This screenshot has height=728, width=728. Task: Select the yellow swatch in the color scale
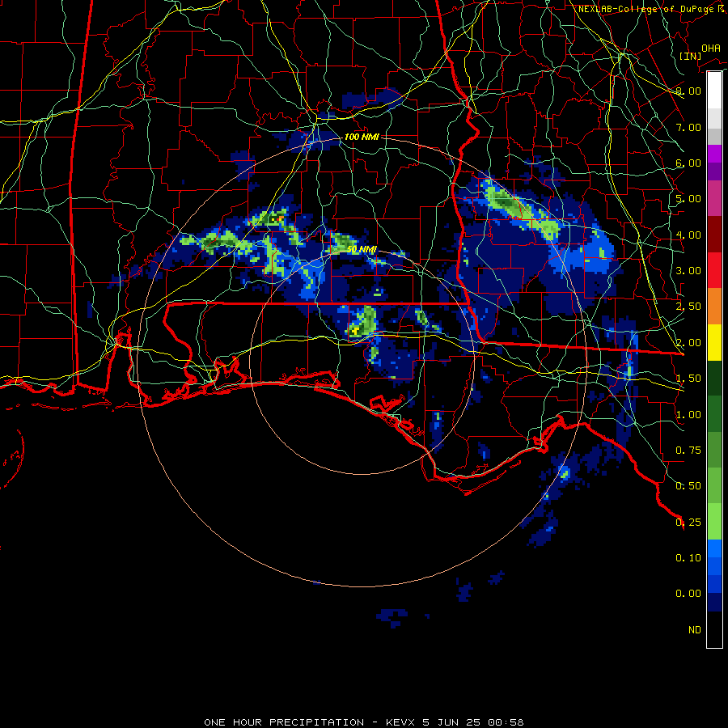coord(714,342)
